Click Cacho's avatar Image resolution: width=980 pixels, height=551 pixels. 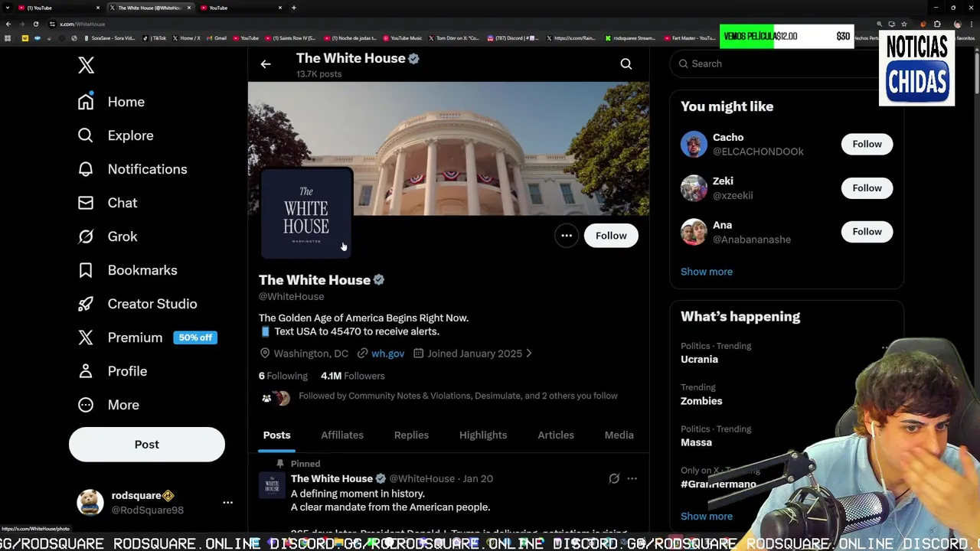pyautogui.click(x=694, y=144)
